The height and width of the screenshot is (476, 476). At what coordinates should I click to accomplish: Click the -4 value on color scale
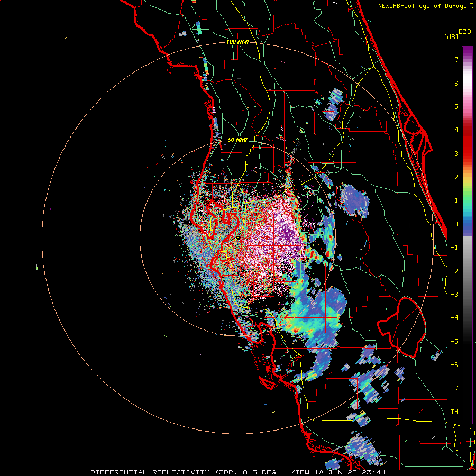pos(454,318)
